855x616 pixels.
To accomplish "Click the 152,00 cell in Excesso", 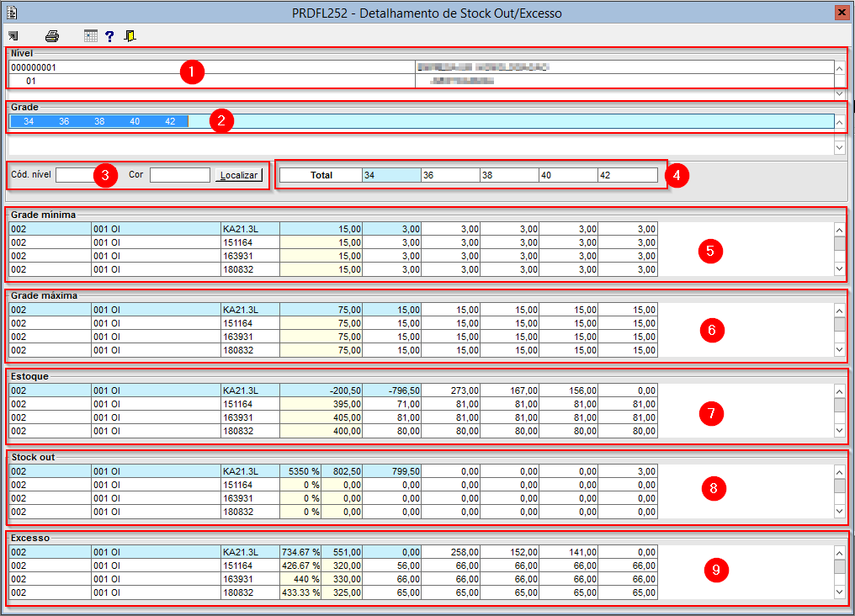I will click(x=509, y=552).
